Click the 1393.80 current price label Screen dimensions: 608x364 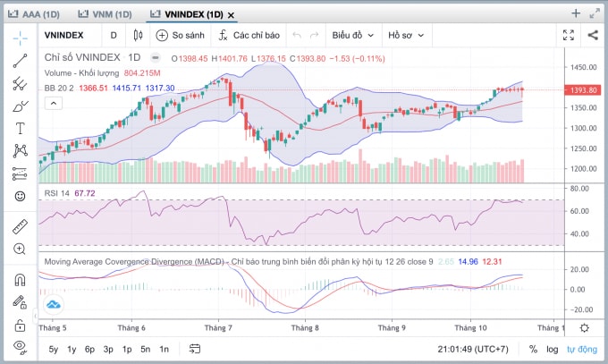(x=583, y=90)
